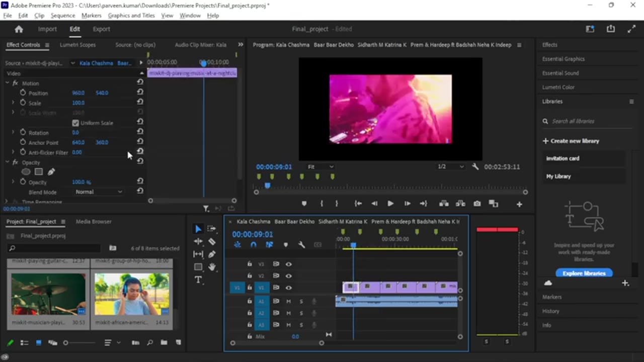Open playback resolution 1/2 dropdown

click(x=450, y=166)
